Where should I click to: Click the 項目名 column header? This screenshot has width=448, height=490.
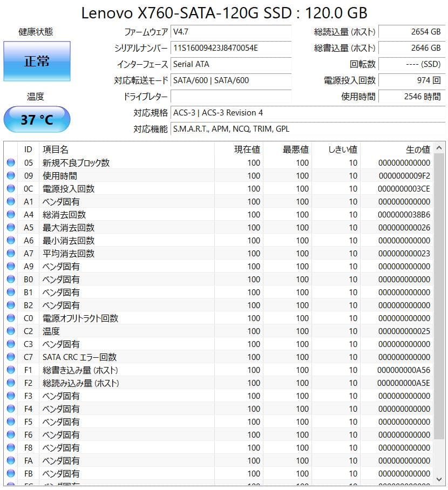pos(127,149)
